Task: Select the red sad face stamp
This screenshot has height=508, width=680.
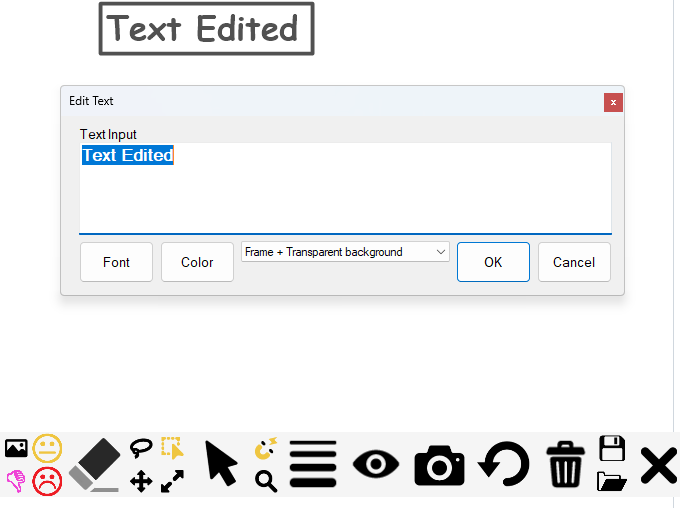Action: coord(47,481)
